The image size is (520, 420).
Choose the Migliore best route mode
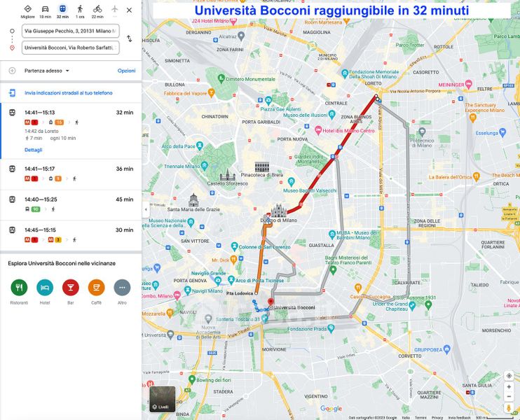[27, 9]
